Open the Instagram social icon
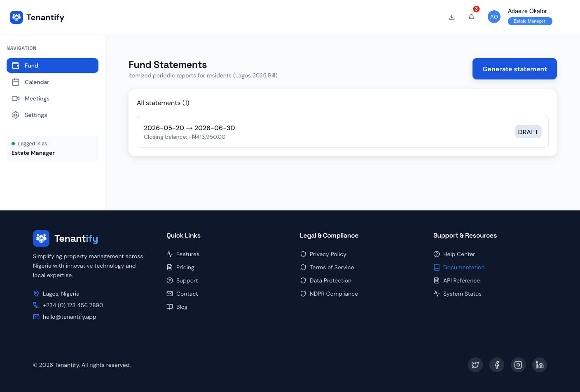 point(518,365)
